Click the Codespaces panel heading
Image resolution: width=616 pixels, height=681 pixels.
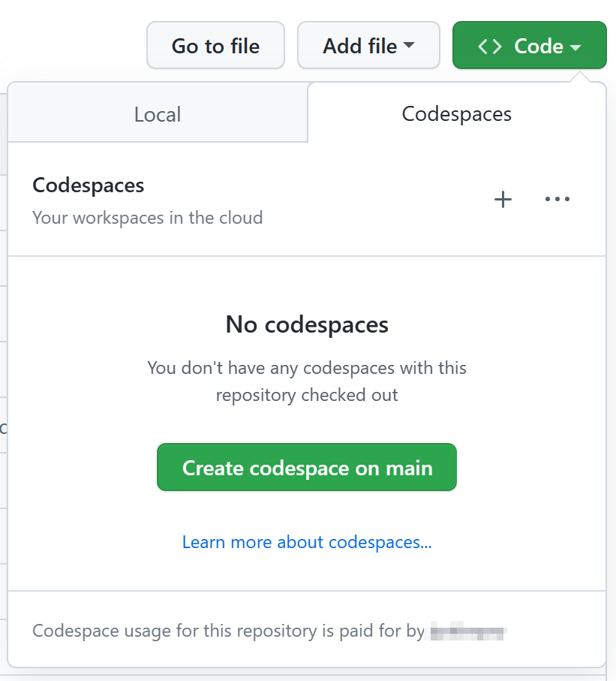(x=88, y=186)
